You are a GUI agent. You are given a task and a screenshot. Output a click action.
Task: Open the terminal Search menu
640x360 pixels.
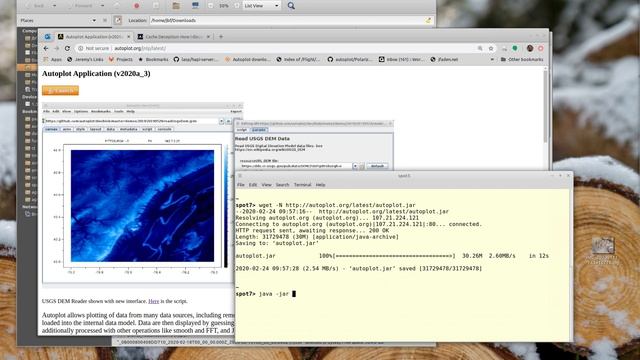click(x=282, y=185)
